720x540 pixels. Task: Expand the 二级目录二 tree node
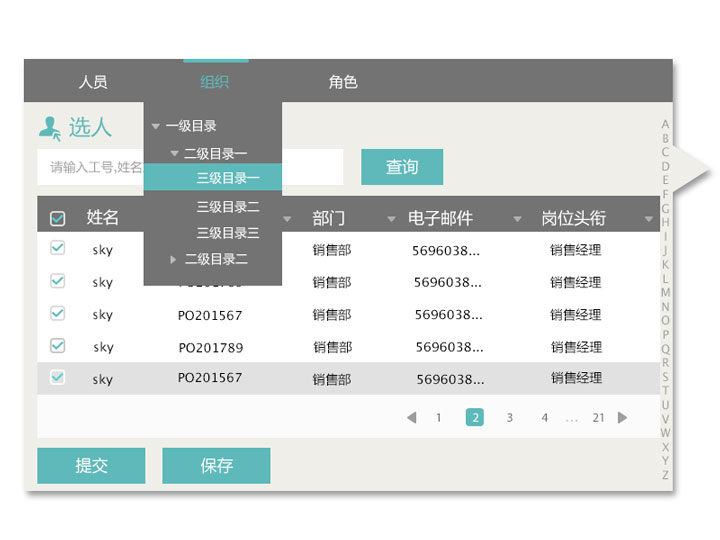[173, 259]
